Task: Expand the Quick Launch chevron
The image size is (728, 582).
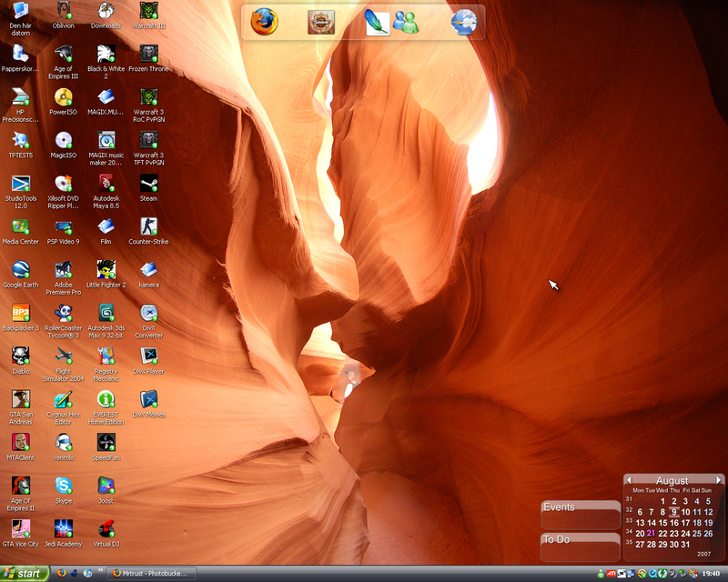Action: (100, 570)
